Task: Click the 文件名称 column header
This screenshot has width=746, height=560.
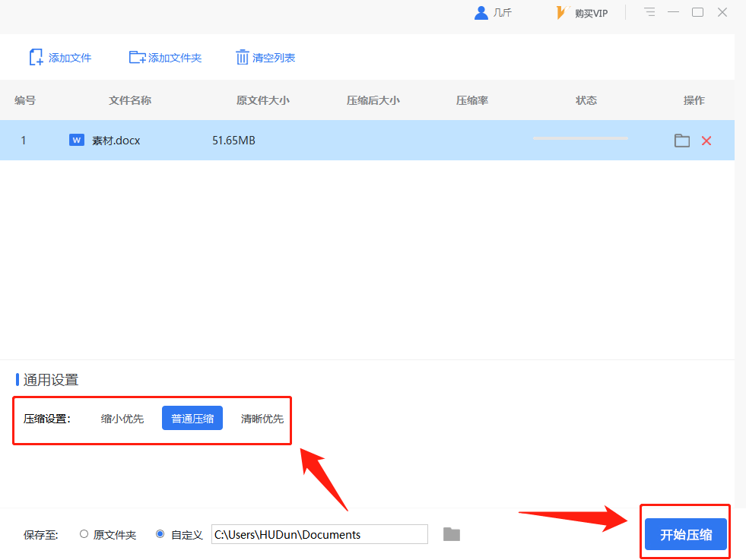Action: [x=130, y=100]
